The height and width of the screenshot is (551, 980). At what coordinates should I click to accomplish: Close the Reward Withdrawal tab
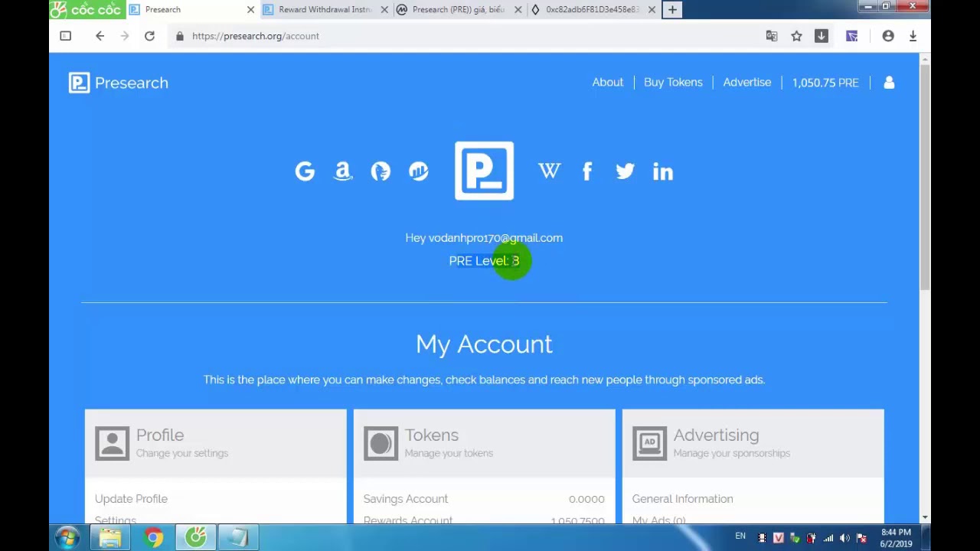384,9
